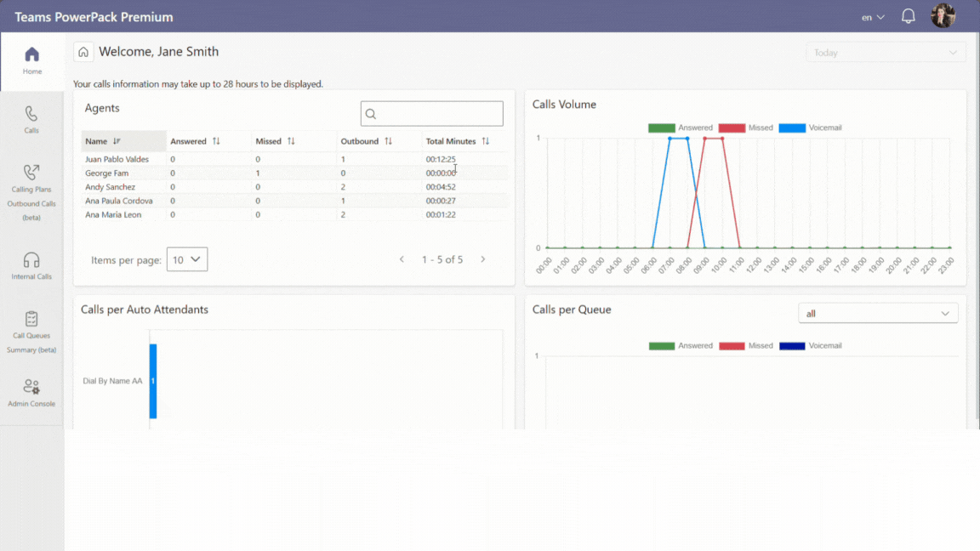This screenshot has width=980, height=551.
Task: Click the notification bell icon
Action: [909, 16]
